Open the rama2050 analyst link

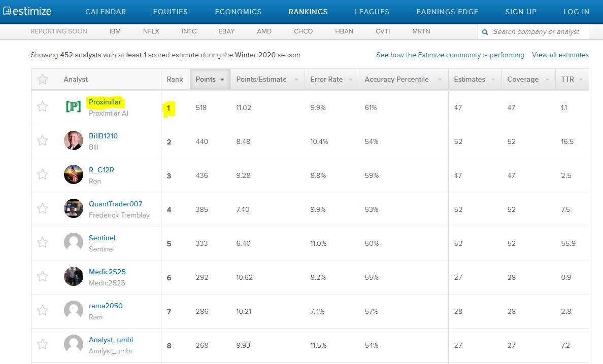click(106, 306)
